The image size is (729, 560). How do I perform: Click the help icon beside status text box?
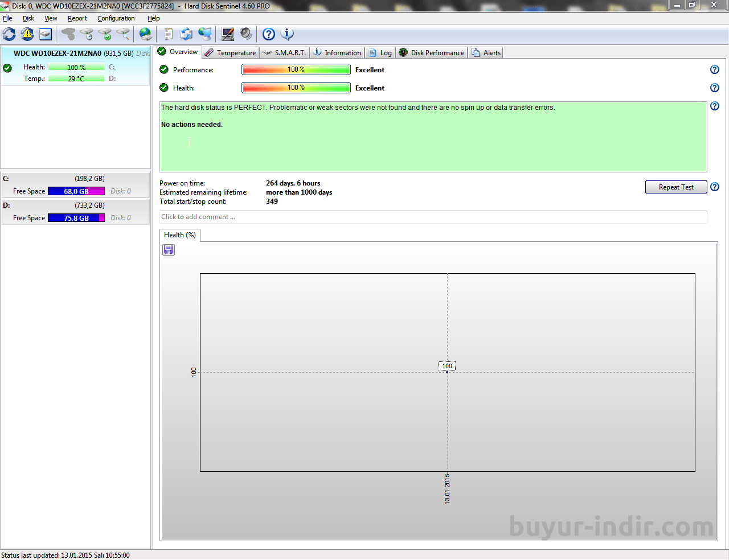tap(715, 106)
